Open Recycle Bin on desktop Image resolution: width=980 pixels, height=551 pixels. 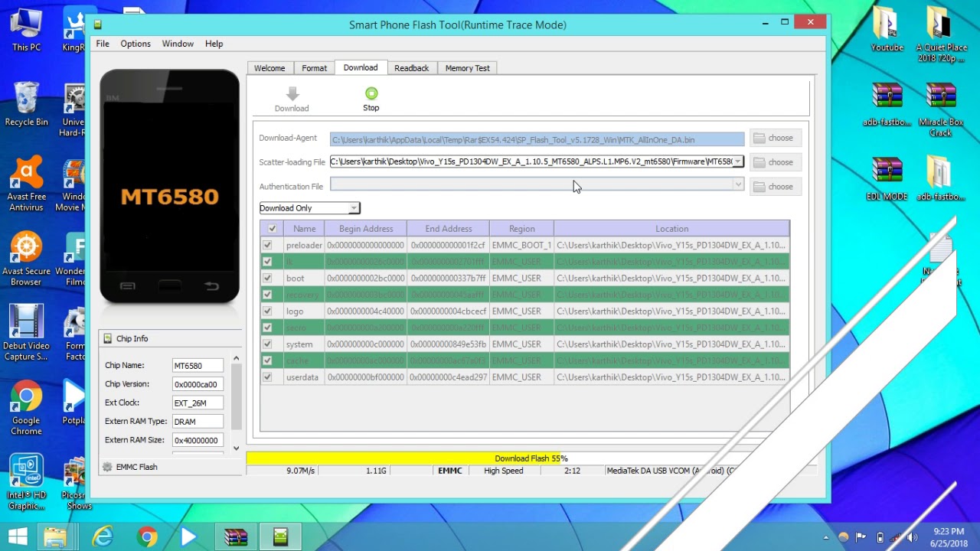pyautogui.click(x=26, y=104)
